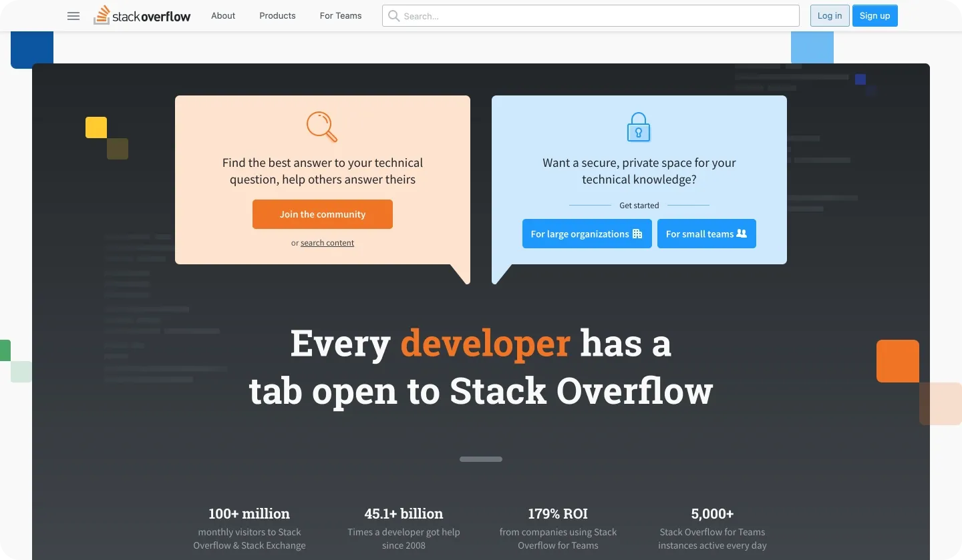
Task: Click the padlock illustration on the blue card
Action: (x=638, y=127)
